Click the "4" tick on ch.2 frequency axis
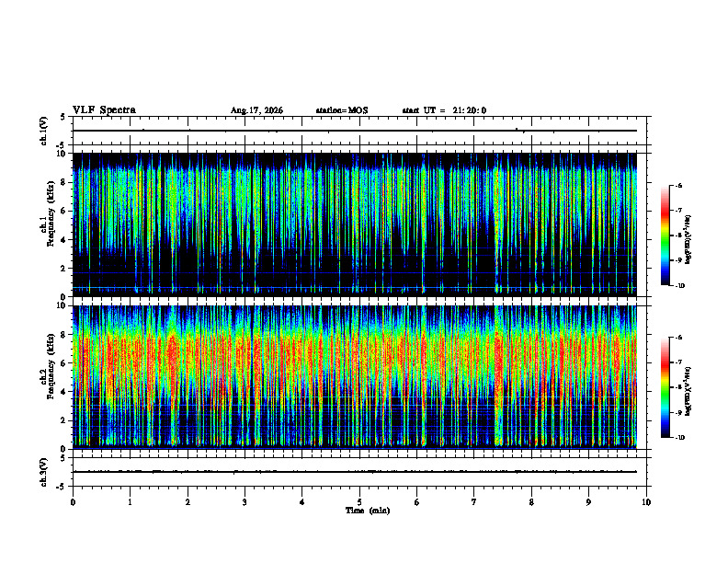 [x=64, y=392]
